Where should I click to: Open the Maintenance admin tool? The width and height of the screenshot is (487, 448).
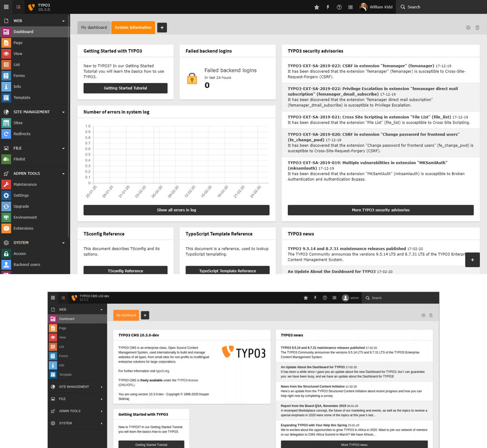[x=34, y=184]
